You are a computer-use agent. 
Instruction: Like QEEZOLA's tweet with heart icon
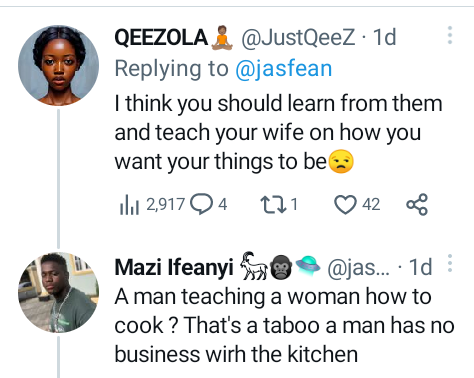(x=345, y=204)
